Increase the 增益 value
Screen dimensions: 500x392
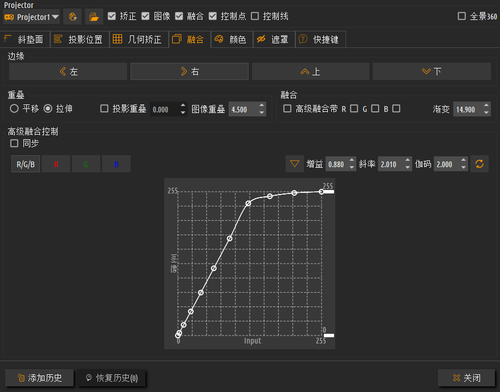tap(352, 161)
